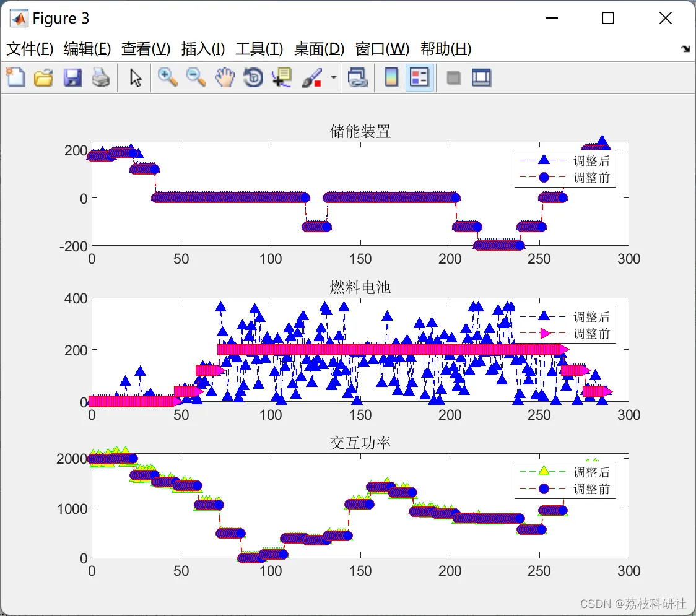Select 调整前 in the 交互功率 legend

[591, 488]
